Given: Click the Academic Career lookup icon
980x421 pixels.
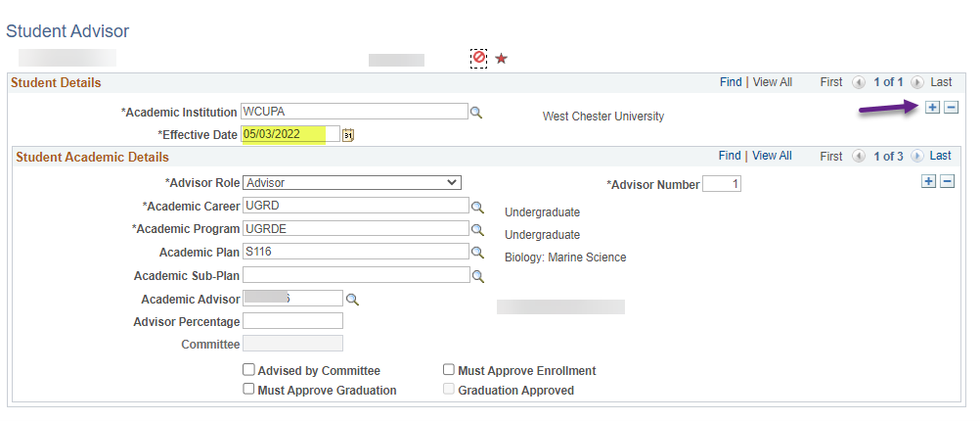Looking at the screenshot, I should 477,207.
